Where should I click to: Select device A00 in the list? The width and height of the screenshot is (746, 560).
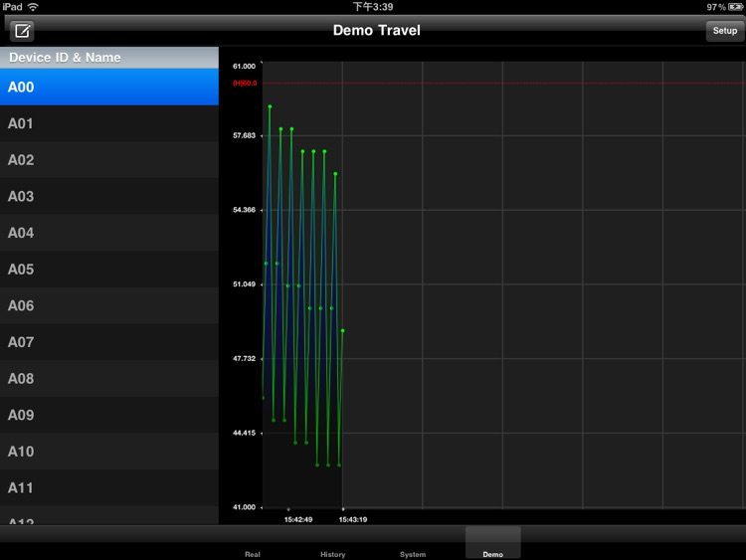[x=109, y=87]
